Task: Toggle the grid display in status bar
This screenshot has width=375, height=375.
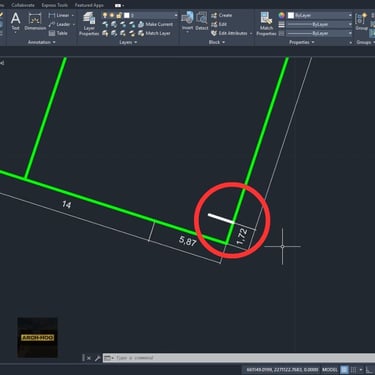Action: (344, 370)
